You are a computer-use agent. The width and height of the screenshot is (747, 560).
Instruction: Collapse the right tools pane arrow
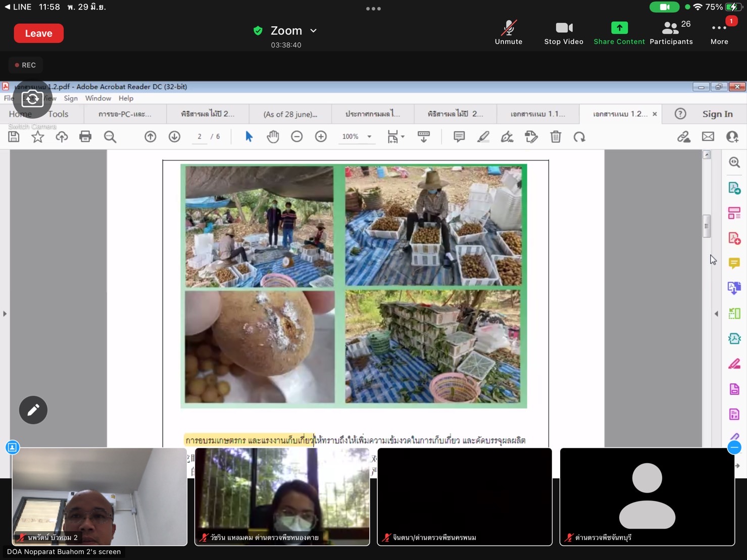tap(716, 314)
